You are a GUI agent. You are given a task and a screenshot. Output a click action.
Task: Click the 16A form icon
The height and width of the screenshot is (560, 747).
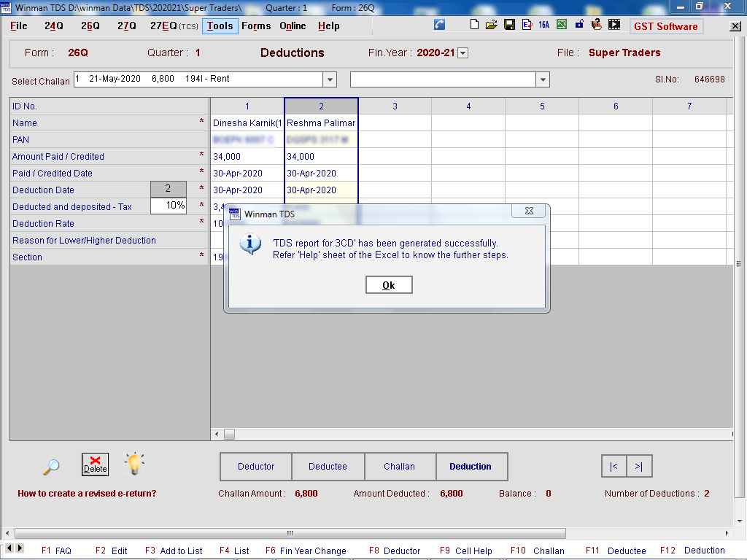click(544, 25)
